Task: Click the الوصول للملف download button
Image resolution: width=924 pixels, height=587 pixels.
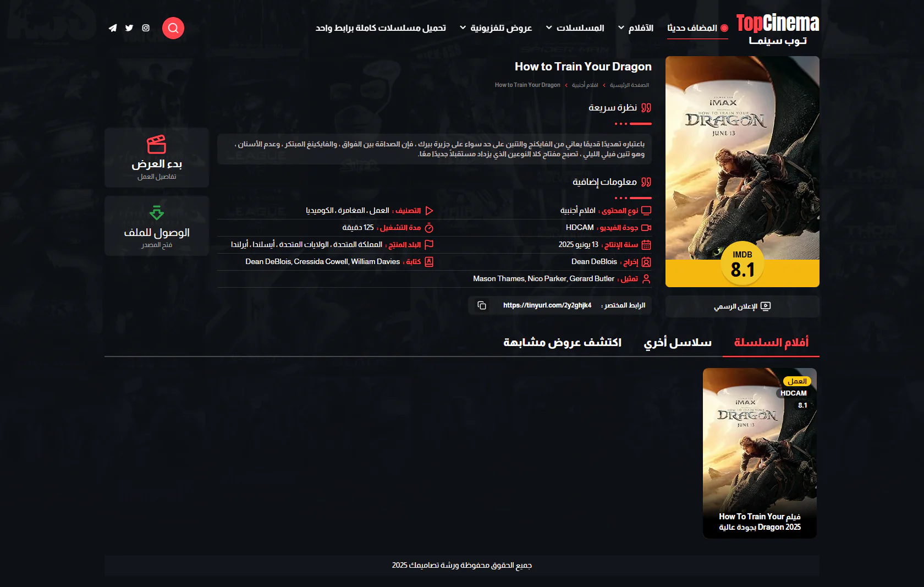Action: tap(157, 226)
